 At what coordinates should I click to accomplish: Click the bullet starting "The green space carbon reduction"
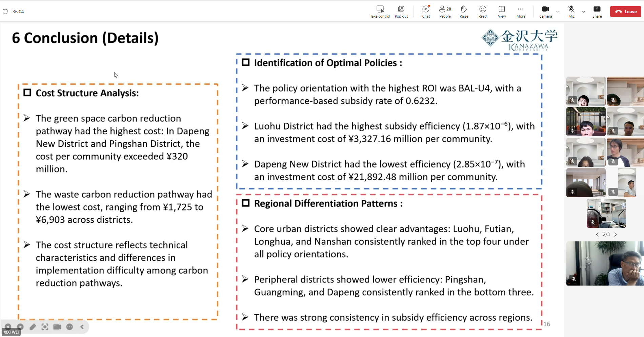(x=123, y=143)
